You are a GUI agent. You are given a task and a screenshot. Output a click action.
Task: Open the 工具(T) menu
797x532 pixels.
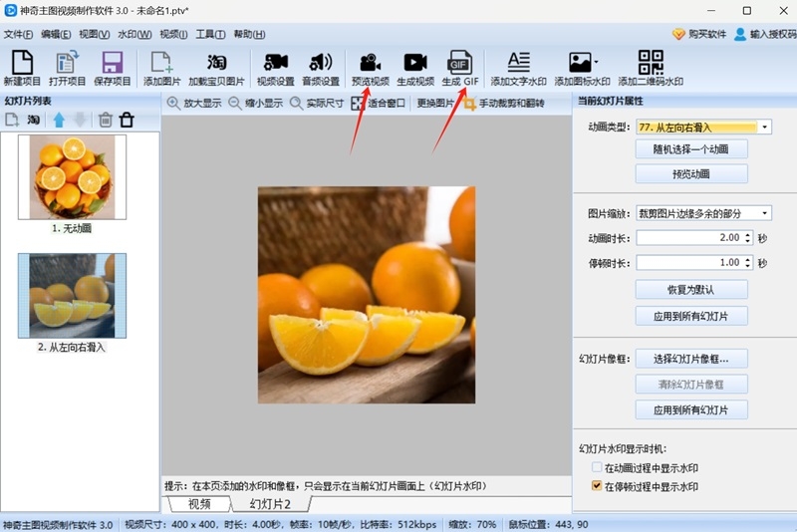tap(210, 34)
